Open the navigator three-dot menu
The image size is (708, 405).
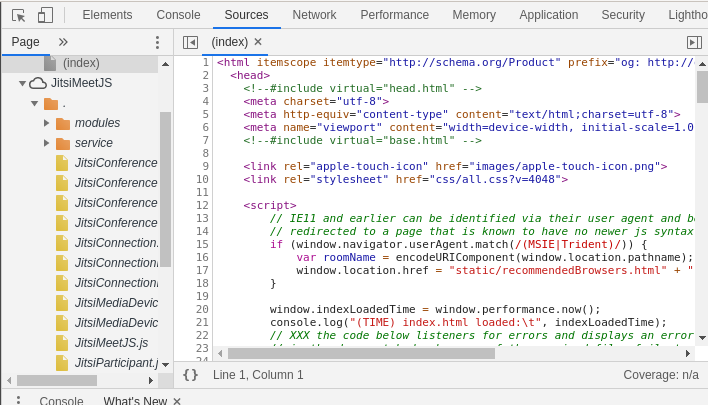[x=157, y=42]
